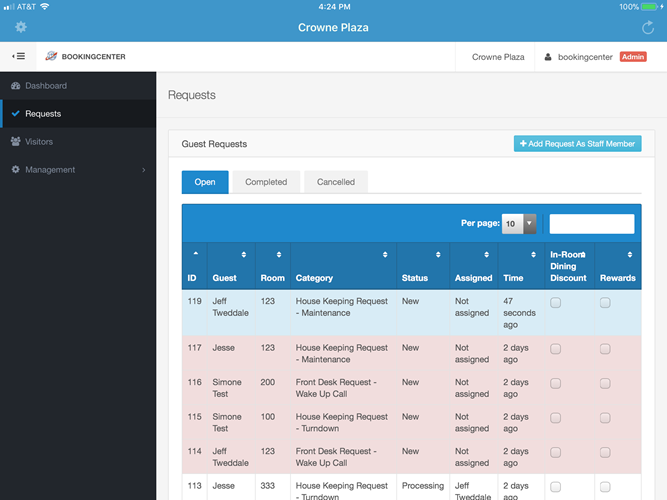Screen dimensions: 667x500
Task: Check Rewards box for request 116
Action: pyautogui.click(x=605, y=383)
